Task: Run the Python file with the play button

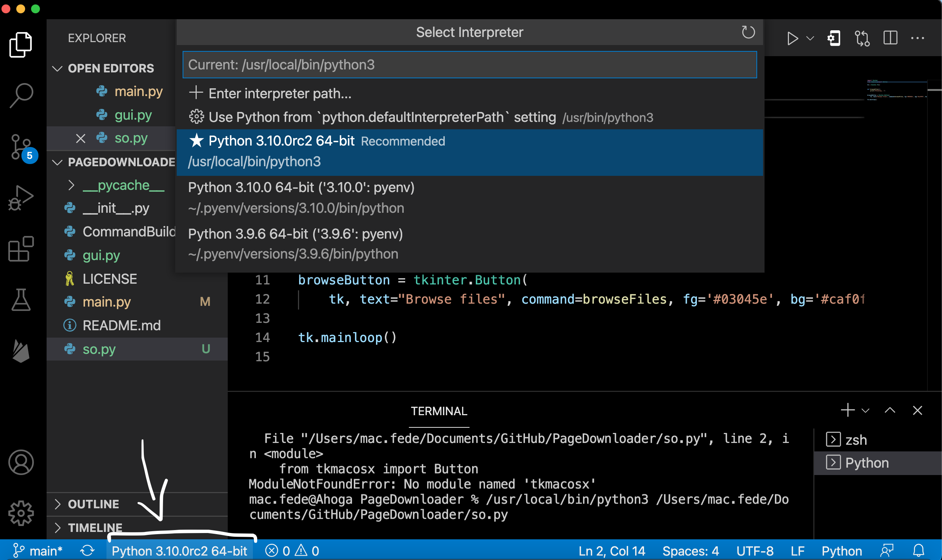Action: point(793,38)
